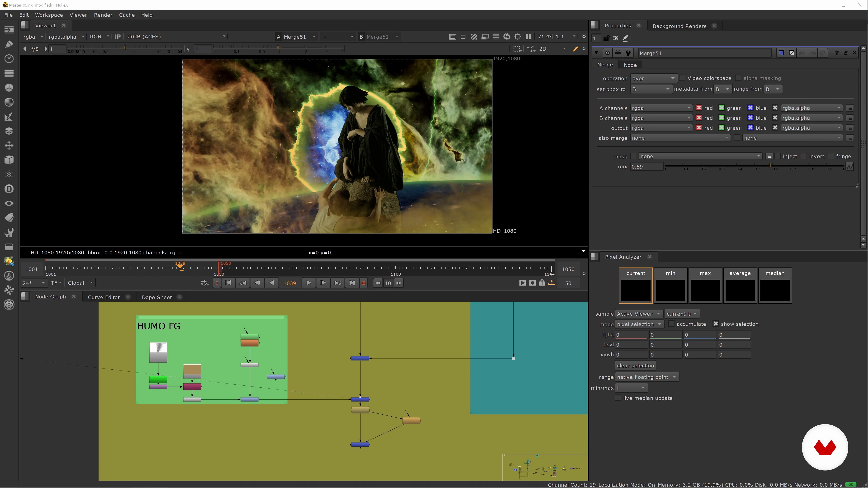The image size is (868, 488).
Task: Toggle the viewer pause button
Action: 528,37
